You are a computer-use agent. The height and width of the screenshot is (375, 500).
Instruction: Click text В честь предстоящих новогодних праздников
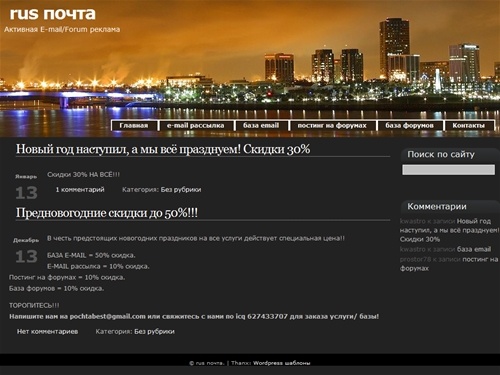click(x=196, y=238)
